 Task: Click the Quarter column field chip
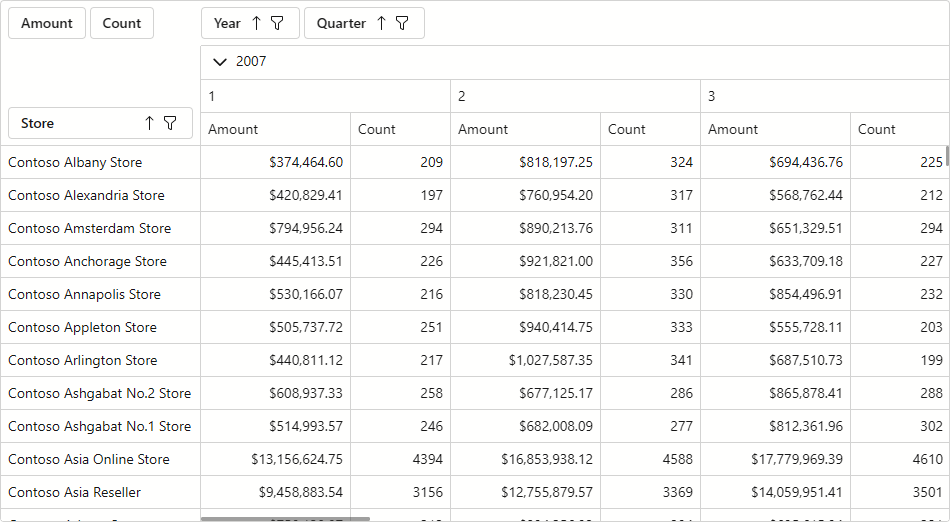[x=364, y=23]
